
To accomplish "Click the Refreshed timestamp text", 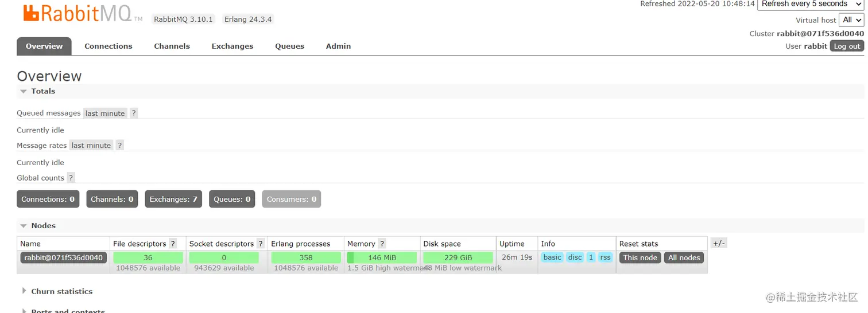I will pyautogui.click(x=697, y=4).
